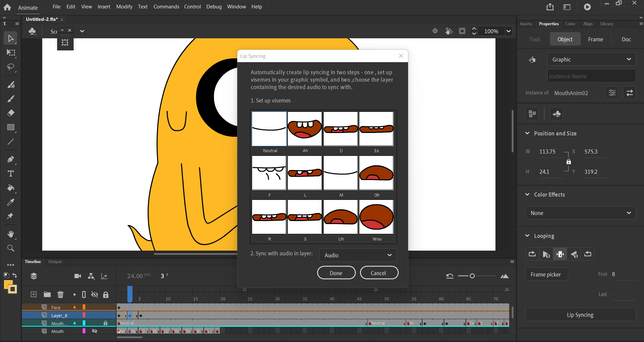Image resolution: width=644 pixels, height=342 pixels.
Task: Collapse the Position and Size section
Action: (527, 133)
